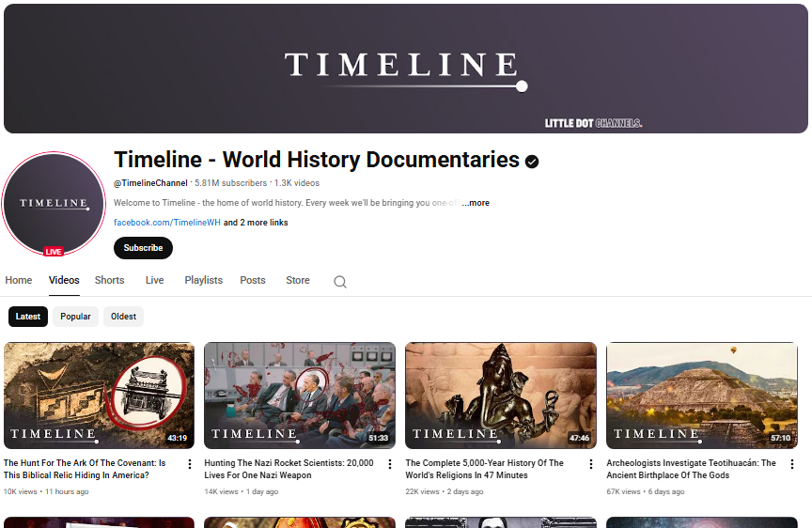
Task: Select the Latest sort chip
Action: (28, 317)
